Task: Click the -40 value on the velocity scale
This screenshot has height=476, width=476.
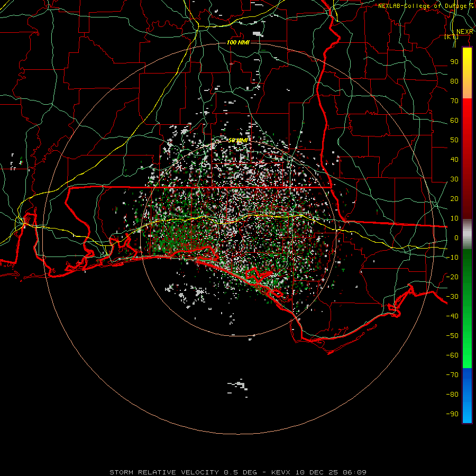Action: (x=452, y=316)
